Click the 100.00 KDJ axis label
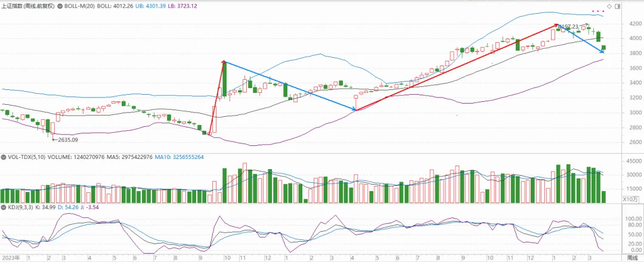 click(x=633, y=219)
